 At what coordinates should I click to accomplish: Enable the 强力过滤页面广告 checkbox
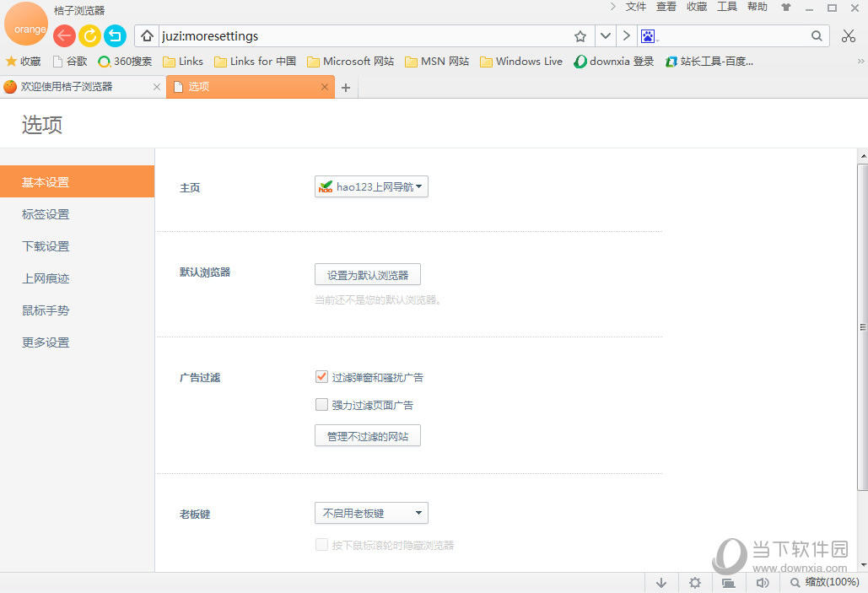point(321,405)
